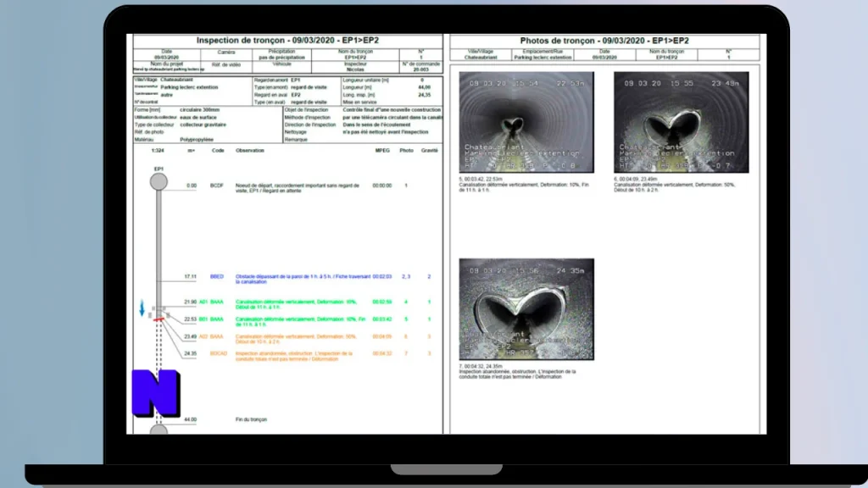
Task: Select 'Inspection abandonnée' observation in the inspection table
Action: pos(294,357)
